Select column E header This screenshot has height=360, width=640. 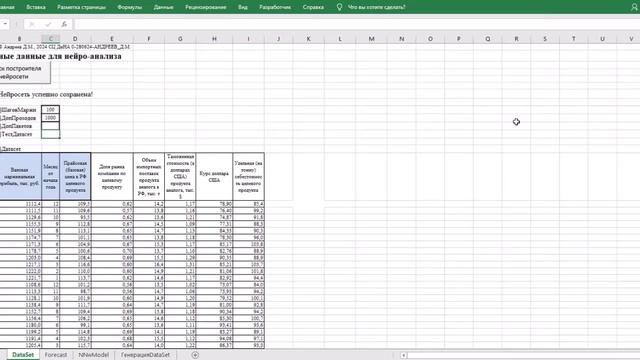point(112,39)
